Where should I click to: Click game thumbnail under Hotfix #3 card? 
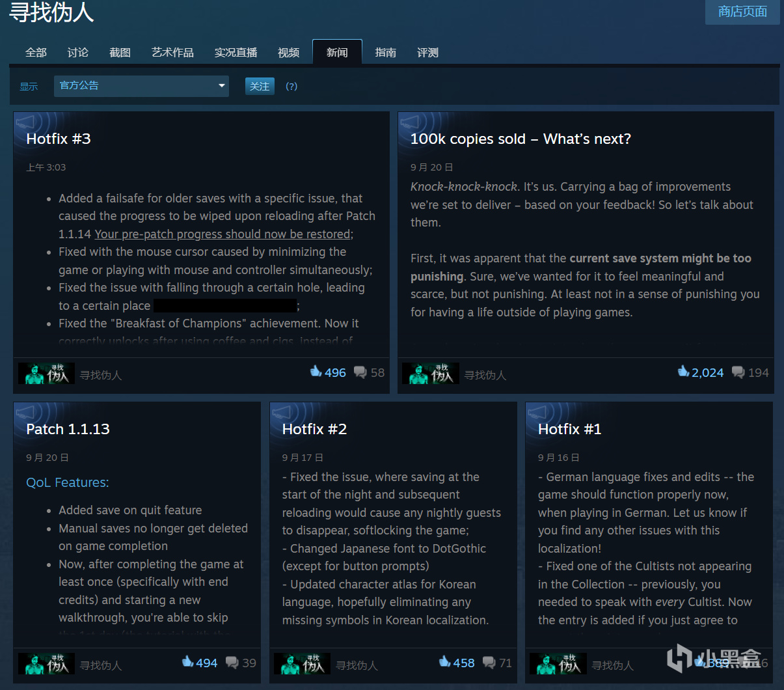click(x=46, y=374)
